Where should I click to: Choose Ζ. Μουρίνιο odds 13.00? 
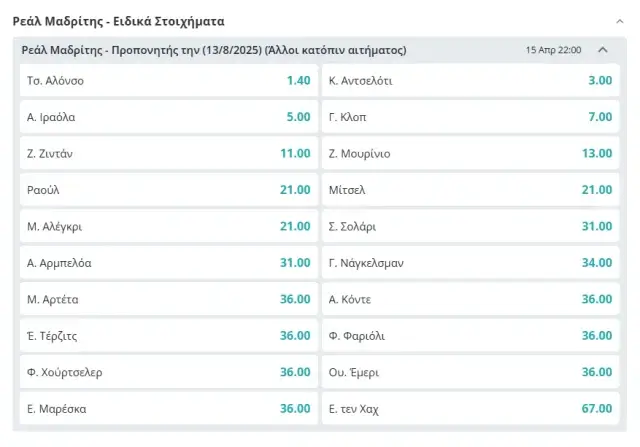click(470, 153)
